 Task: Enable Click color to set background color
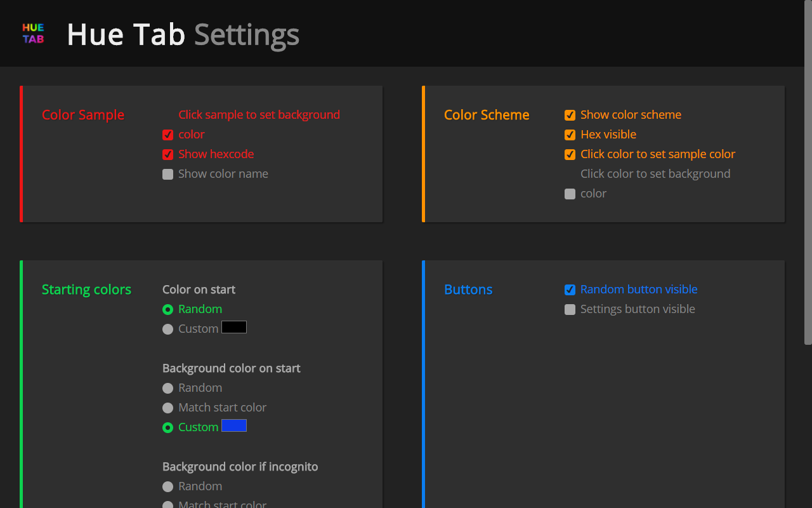pos(570,194)
